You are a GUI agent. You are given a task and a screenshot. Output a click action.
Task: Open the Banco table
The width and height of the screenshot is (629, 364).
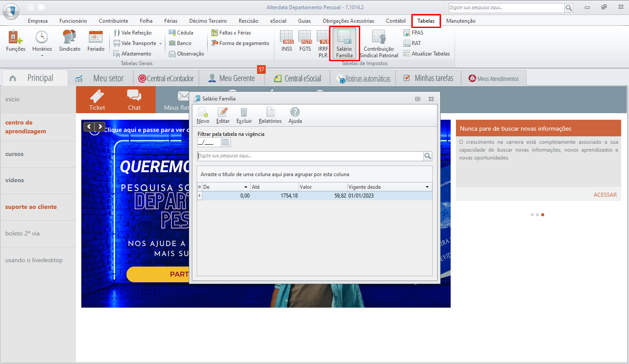point(180,43)
